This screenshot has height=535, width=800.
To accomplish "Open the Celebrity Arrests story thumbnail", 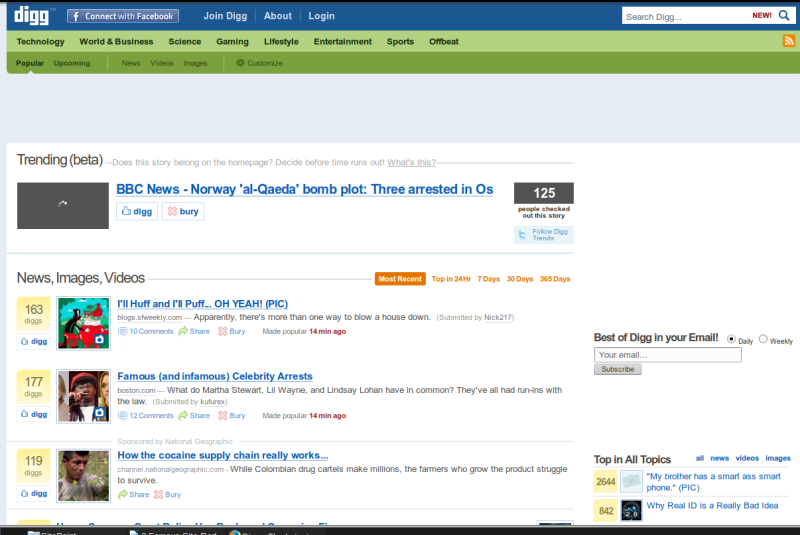I will 83,396.
